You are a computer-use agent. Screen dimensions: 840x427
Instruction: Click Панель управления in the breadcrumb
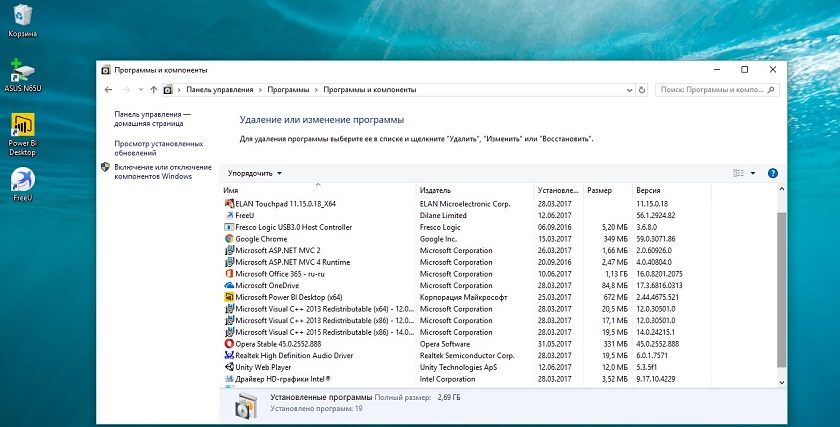tap(220, 90)
